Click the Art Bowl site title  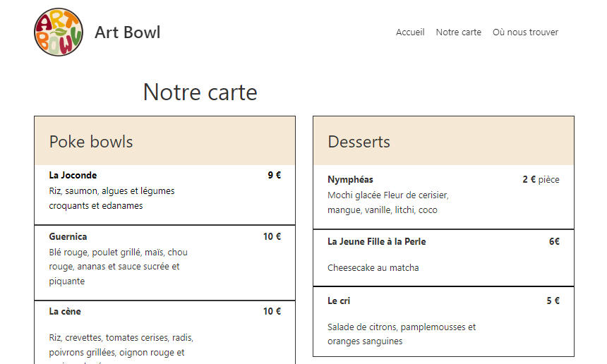point(127,32)
